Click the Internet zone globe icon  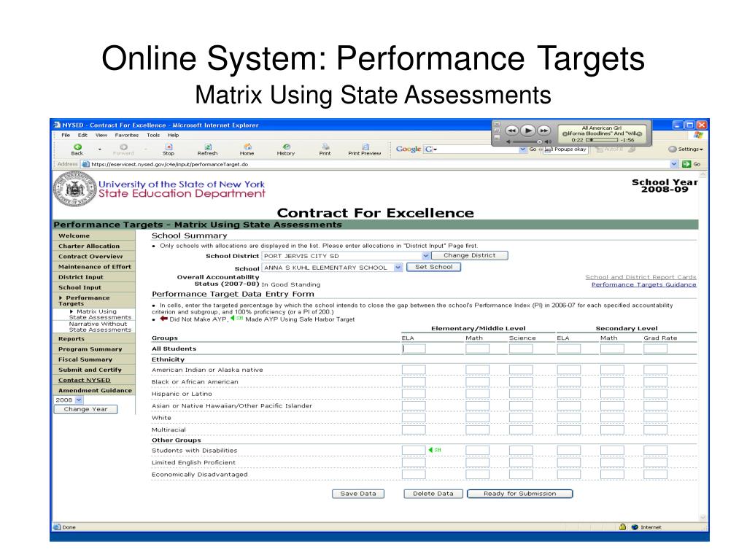[634, 527]
